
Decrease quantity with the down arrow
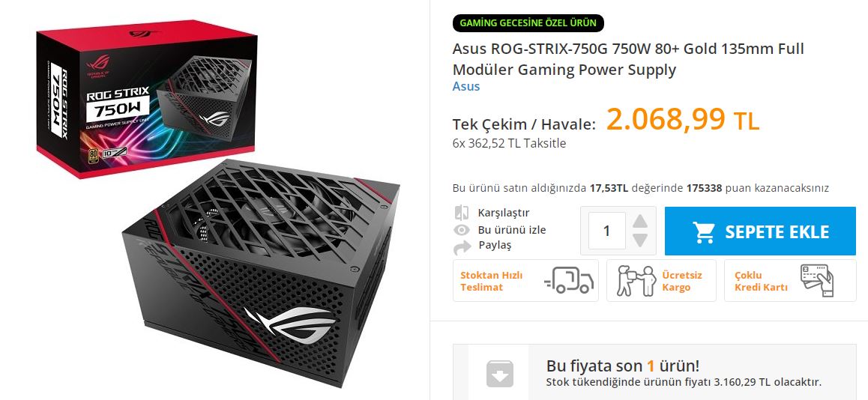point(640,240)
